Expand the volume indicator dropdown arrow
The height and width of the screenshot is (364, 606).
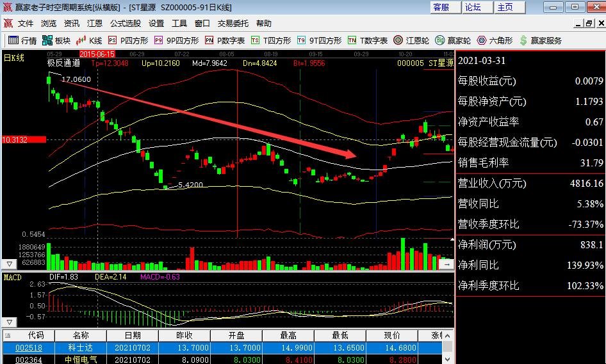(9, 264)
